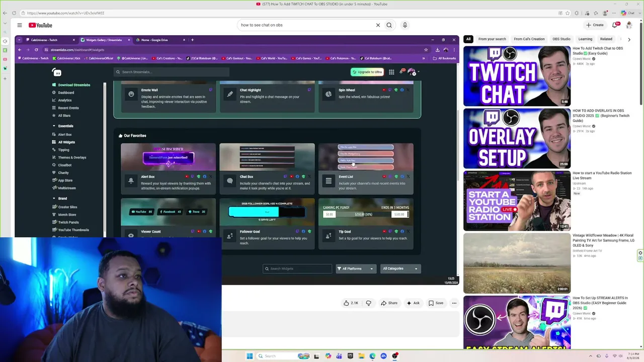Show more filter chips with the arrow
Screen dimensions: 644x362
tap(629, 39)
